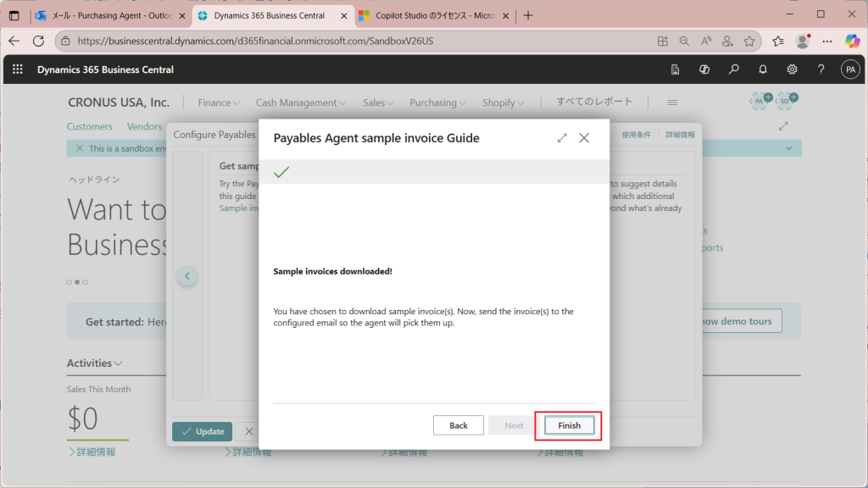868x488 pixels.
Task: Open browser settings and more ellipsis
Action: 827,41
